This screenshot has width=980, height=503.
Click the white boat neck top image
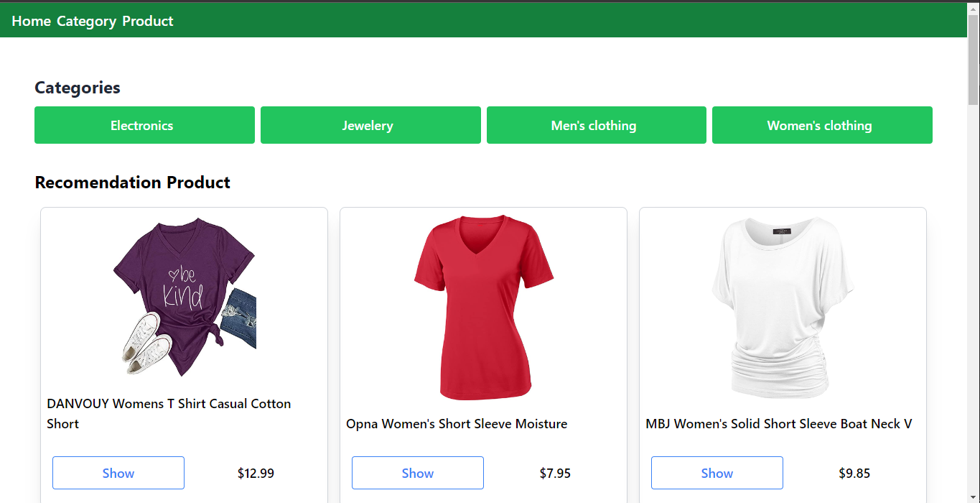[x=783, y=308]
